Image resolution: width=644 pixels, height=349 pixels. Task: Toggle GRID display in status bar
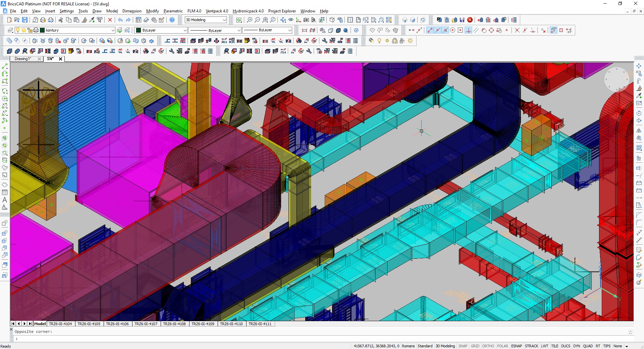pyautogui.click(x=475, y=346)
